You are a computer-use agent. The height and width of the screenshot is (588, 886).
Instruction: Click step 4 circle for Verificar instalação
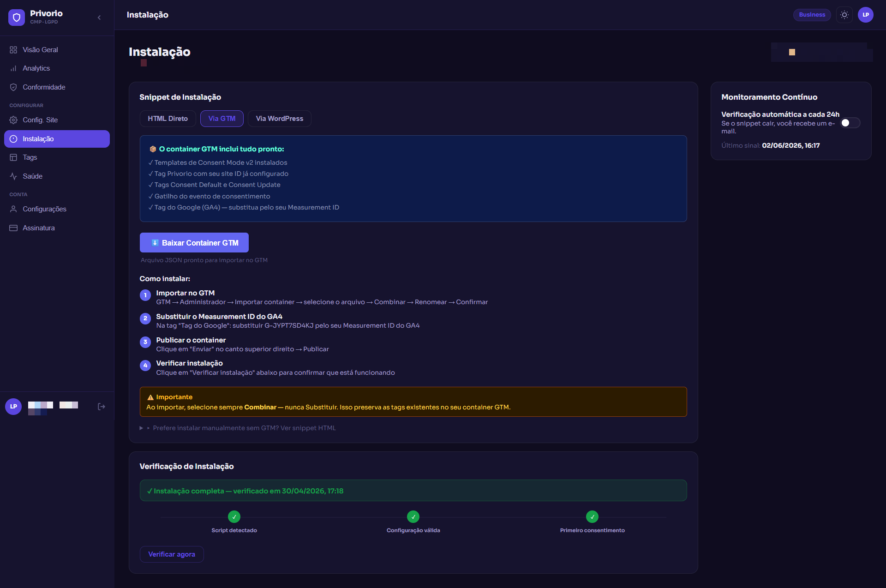145,366
